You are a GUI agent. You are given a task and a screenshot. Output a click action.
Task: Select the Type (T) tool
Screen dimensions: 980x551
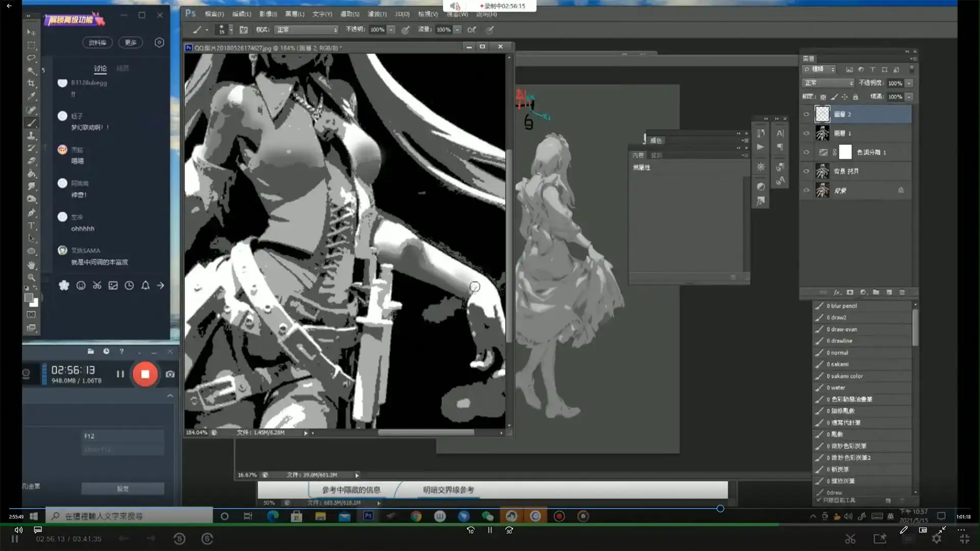pos(31,226)
